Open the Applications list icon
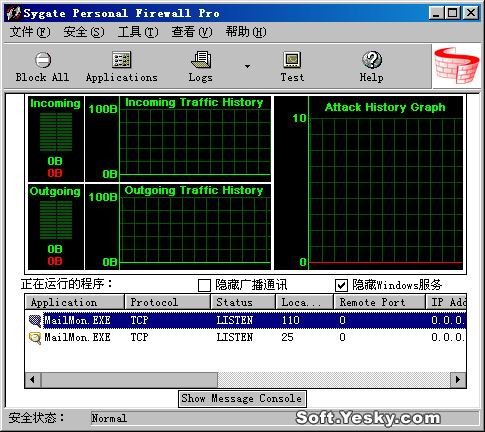This screenshot has width=485, height=432. click(x=121, y=60)
